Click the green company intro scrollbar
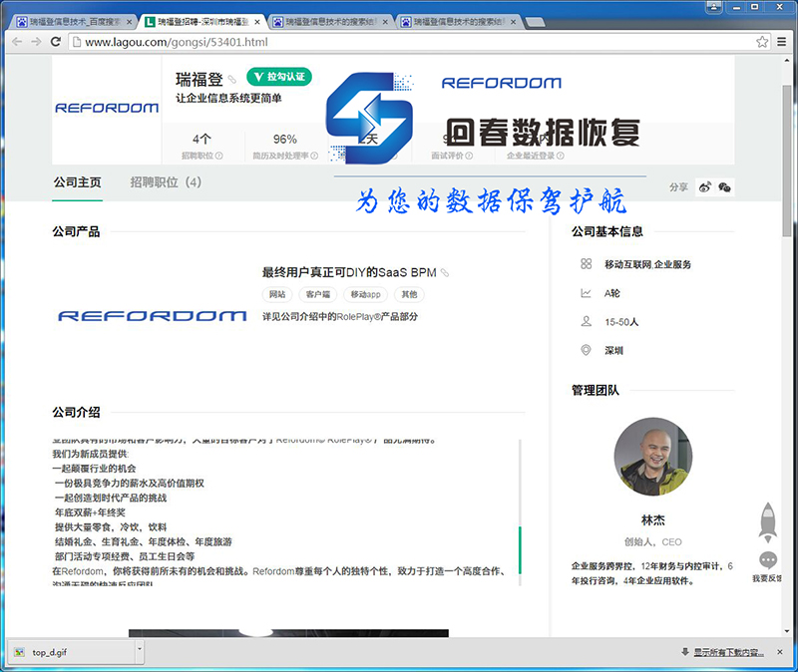 pos(520,549)
